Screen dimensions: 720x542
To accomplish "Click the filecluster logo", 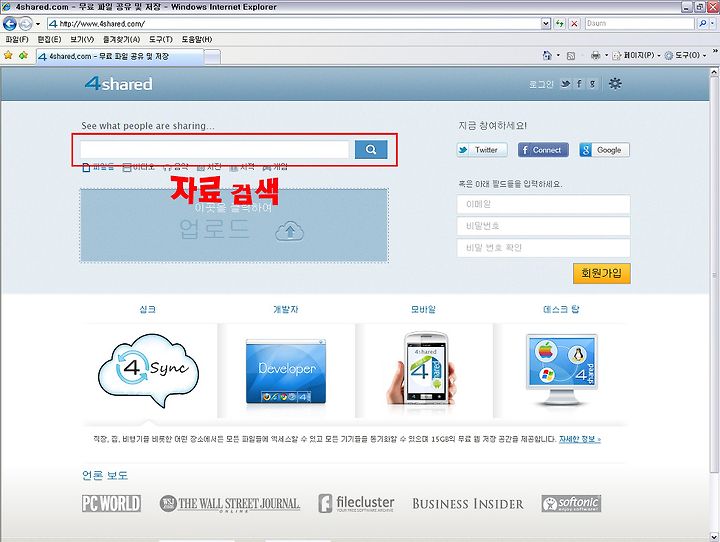I will coord(356,503).
